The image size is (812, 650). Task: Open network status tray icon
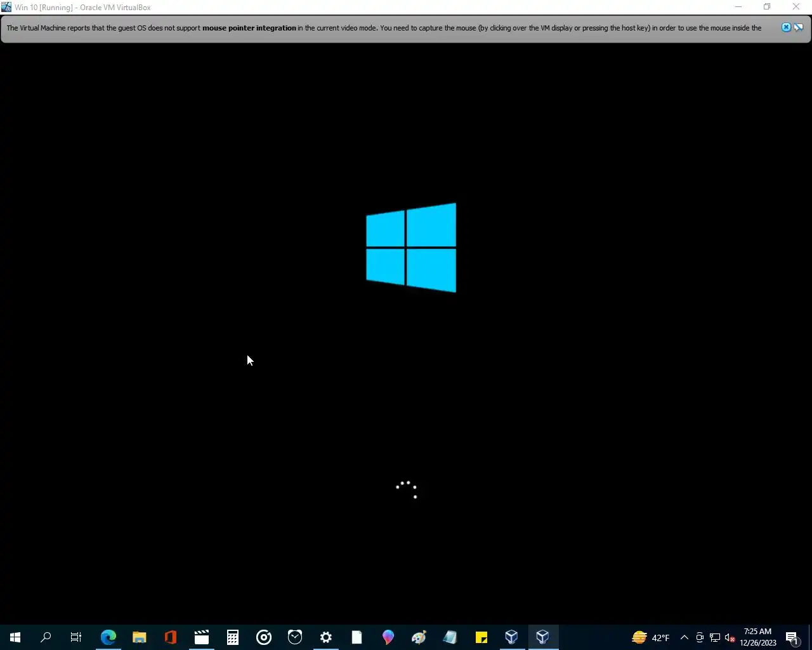tap(715, 637)
